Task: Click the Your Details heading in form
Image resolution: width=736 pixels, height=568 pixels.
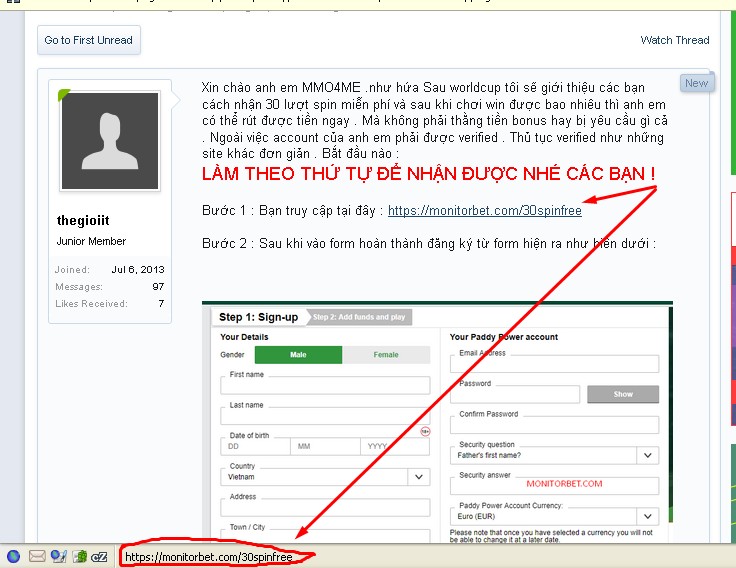Action: click(x=244, y=337)
